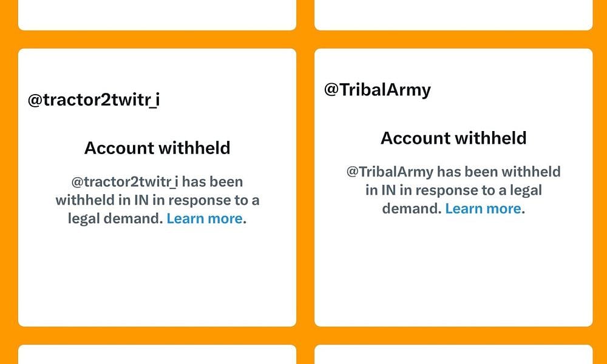607x364 pixels.
Task: Click the withheld notice paragraph on the right card
Action: [x=453, y=190]
